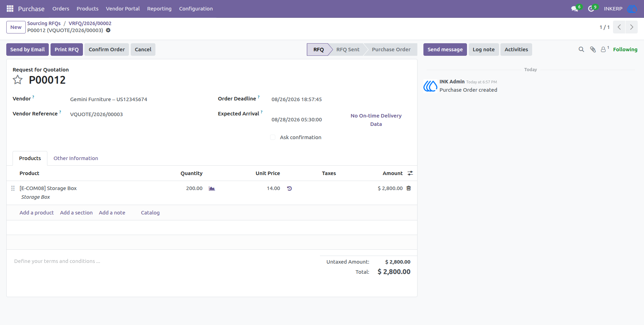Open attachments paperclip icon in chatter
Screen dimensions: 644x325
coord(593,50)
